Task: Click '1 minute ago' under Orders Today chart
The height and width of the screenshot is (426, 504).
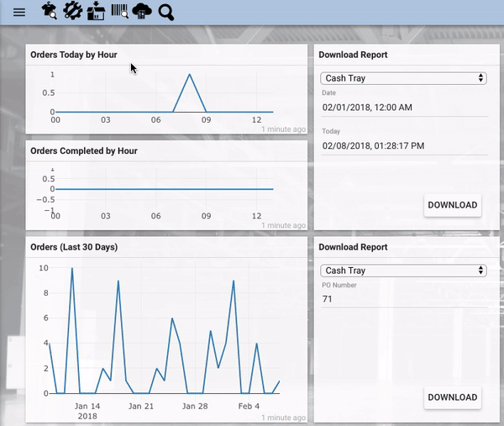Action: 283,129
